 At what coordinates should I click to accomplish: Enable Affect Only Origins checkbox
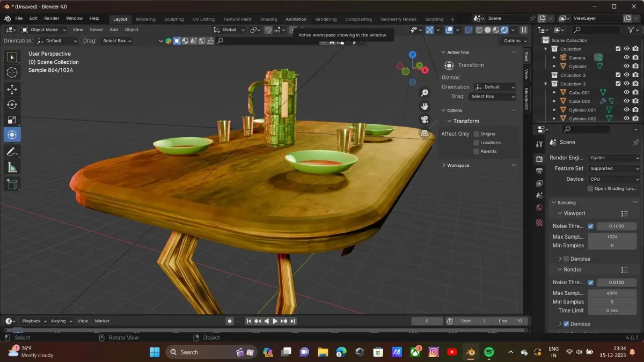pyautogui.click(x=476, y=134)
